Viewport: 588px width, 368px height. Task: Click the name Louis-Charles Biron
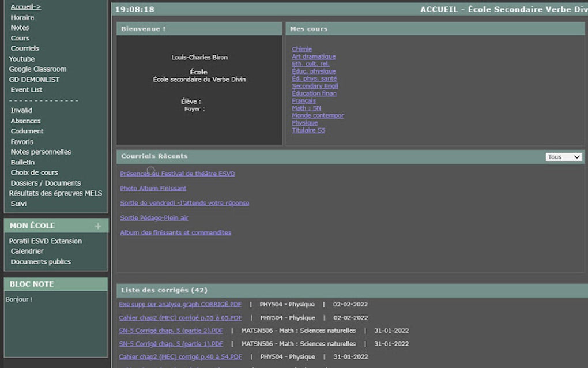coord(199,58)
